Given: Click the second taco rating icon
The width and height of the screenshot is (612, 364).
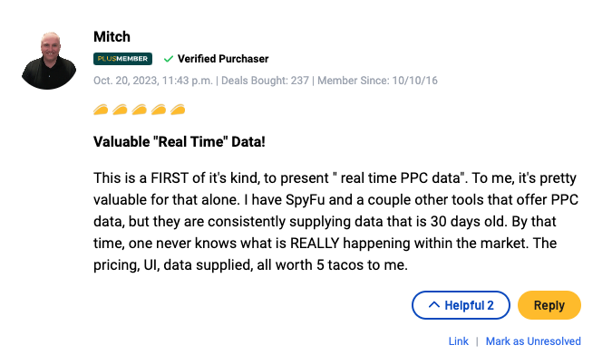Looking at the screenshot, I should (120, 110).
